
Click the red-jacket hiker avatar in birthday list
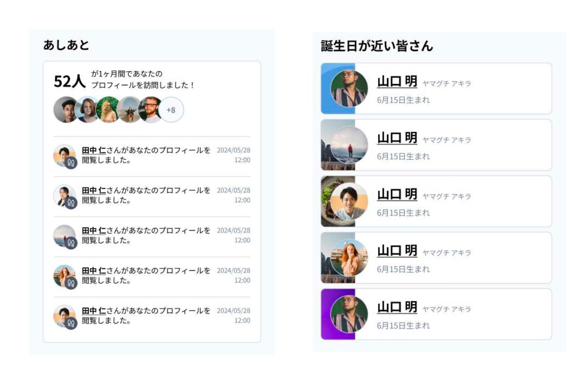[x=349, y=145]
